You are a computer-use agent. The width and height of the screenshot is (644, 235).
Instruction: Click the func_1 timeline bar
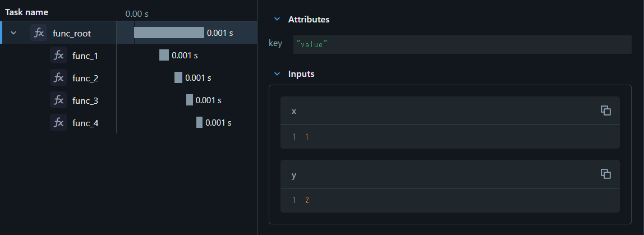pos(164,55)
